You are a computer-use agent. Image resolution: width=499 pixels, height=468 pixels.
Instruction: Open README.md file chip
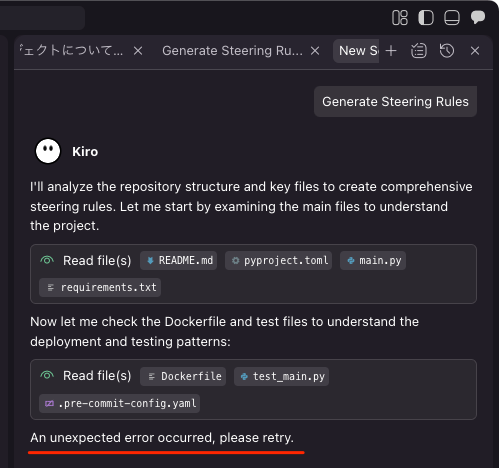179,260
